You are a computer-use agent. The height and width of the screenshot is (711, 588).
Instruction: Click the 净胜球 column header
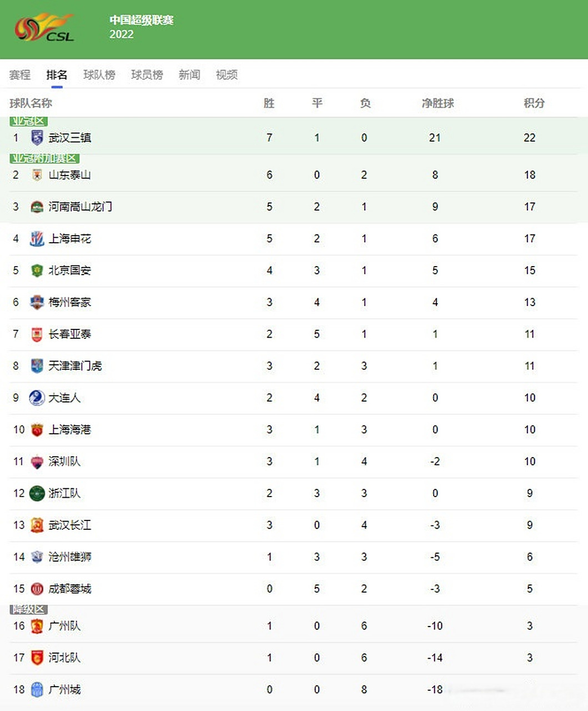(438, 103)
